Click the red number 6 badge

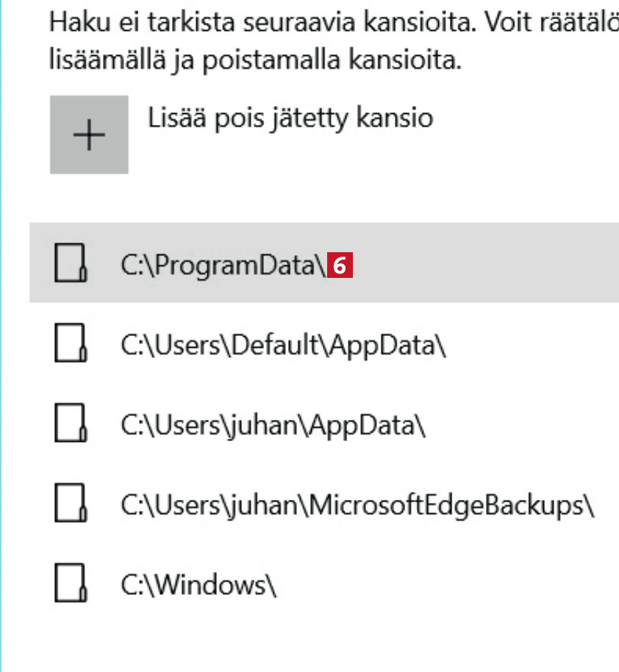tap(339, 265)
